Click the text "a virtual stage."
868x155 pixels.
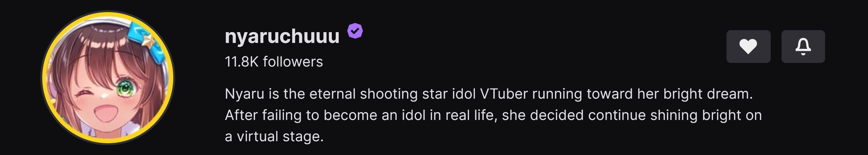tap(274, 136)
